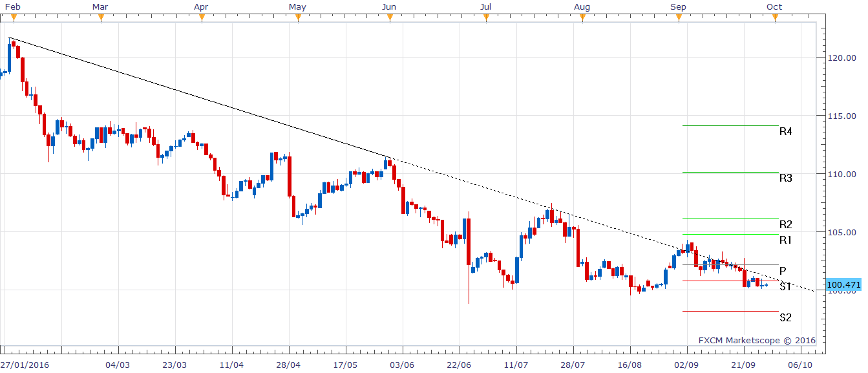868x373 pixels.
Task: Click the 28/04 date axis label
Action: tap(288, 365)
